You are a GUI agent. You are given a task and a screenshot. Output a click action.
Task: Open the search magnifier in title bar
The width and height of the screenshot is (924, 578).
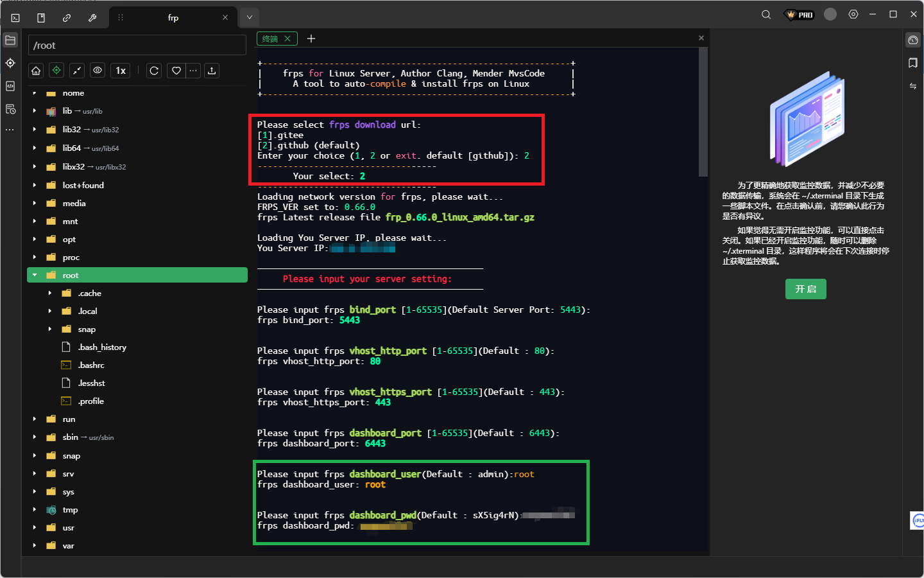pos(766,15)
